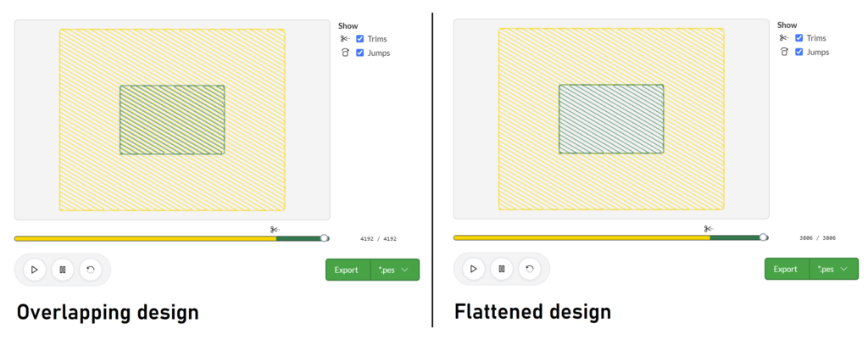Click the left stitch progress slider handle
The height and width of the screenshot is (340, 868).
[325, 238]
